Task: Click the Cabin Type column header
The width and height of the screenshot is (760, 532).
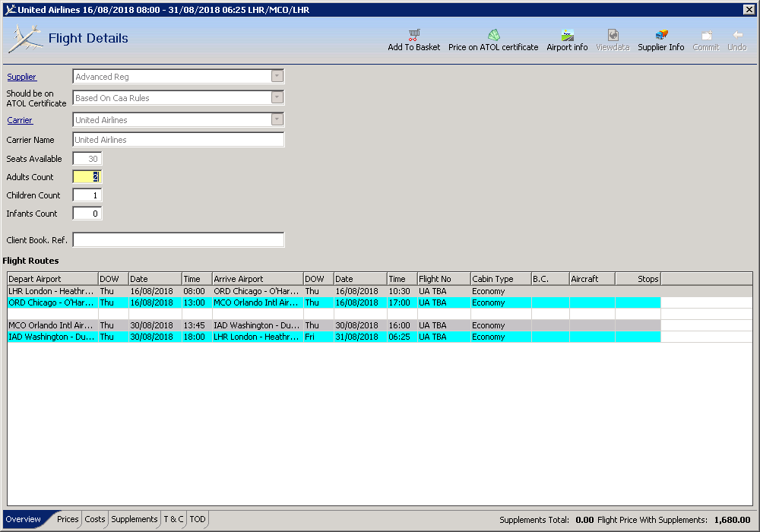Action: pos(501,279)
